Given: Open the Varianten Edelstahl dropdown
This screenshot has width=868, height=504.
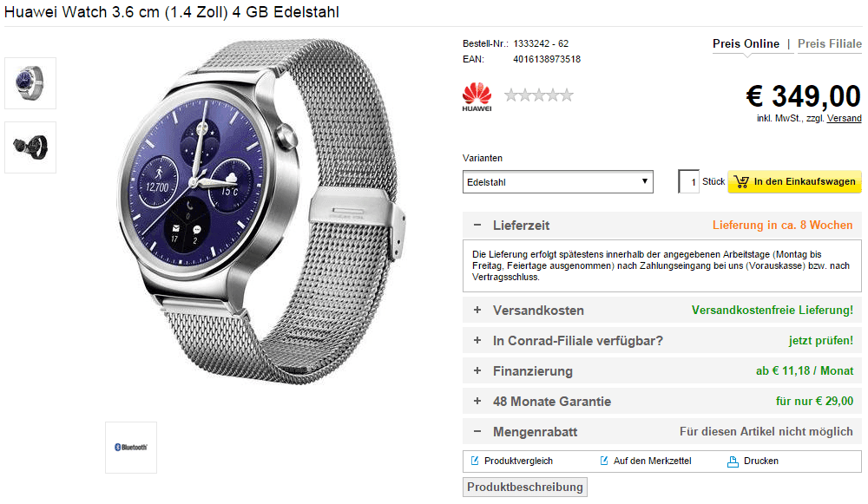Looking at the screenshot, I should [x=557, y=181].
